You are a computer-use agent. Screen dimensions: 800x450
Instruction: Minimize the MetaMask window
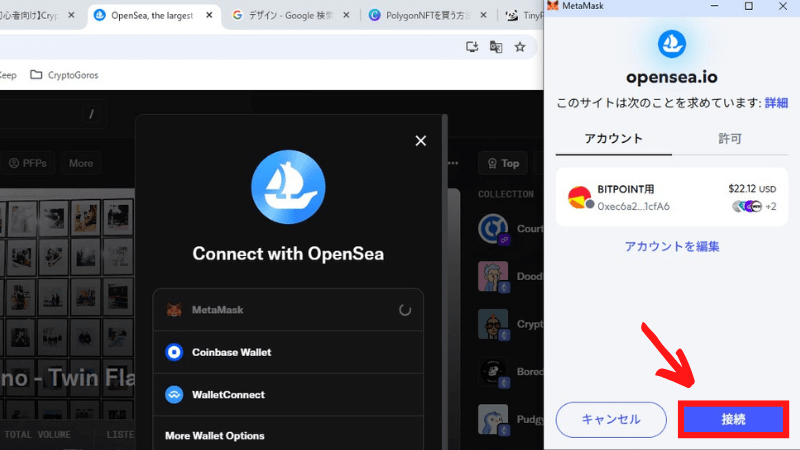714,6
